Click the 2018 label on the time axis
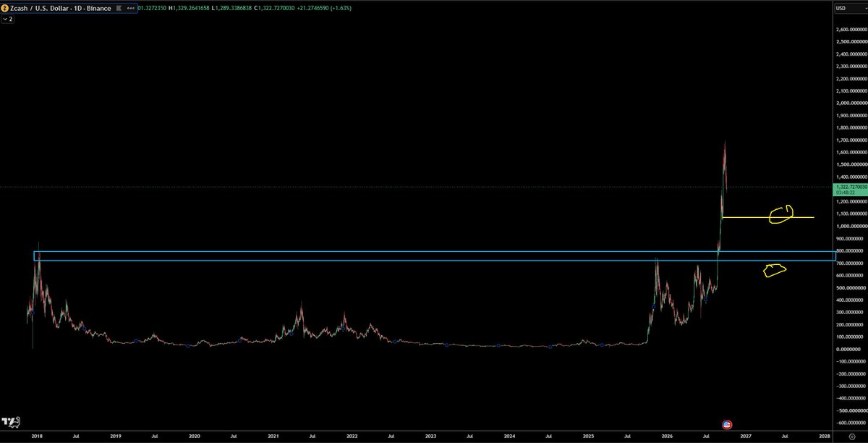 [36, 437]
